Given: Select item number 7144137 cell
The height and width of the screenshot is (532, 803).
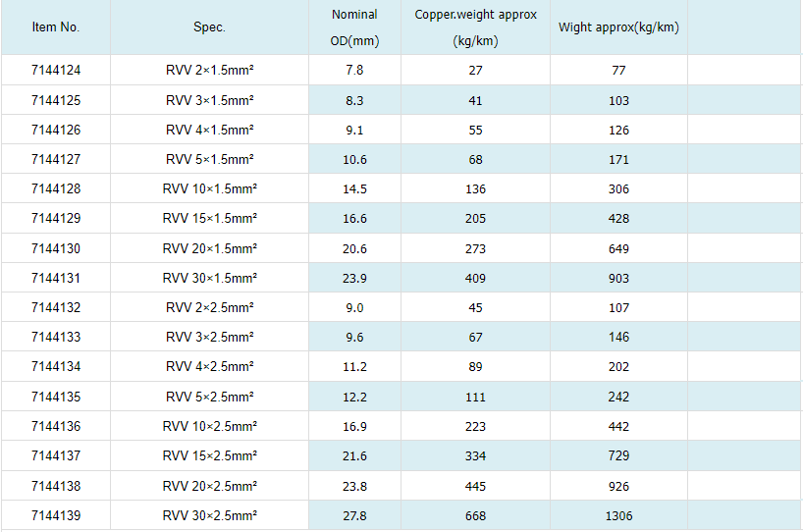Looking at the screenshot, I should click(x=56, y=456).
